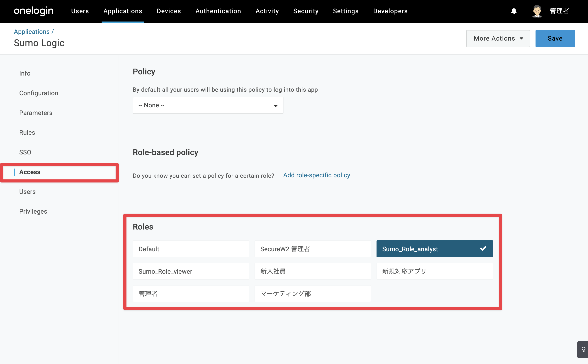Viewport: 588px width, 364px height.
Task: Open the Applications top menu
Action: coord(123,11)
